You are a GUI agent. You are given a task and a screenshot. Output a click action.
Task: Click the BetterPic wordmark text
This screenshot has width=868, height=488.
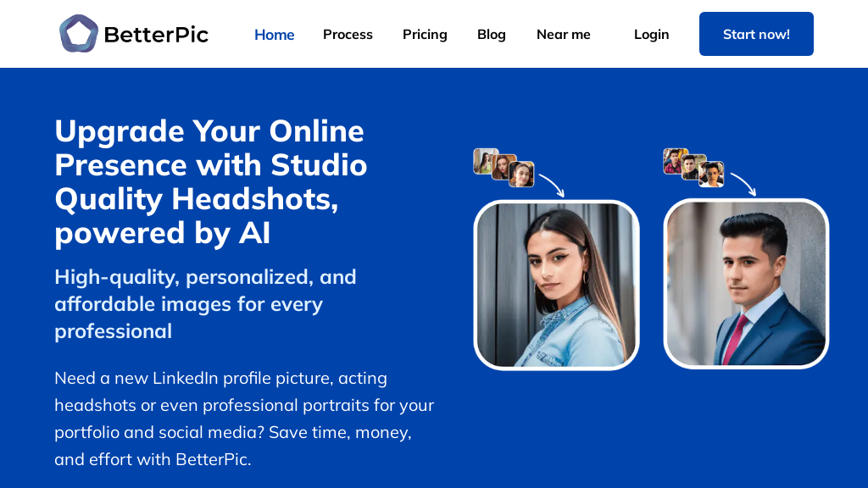coord(156,35)
